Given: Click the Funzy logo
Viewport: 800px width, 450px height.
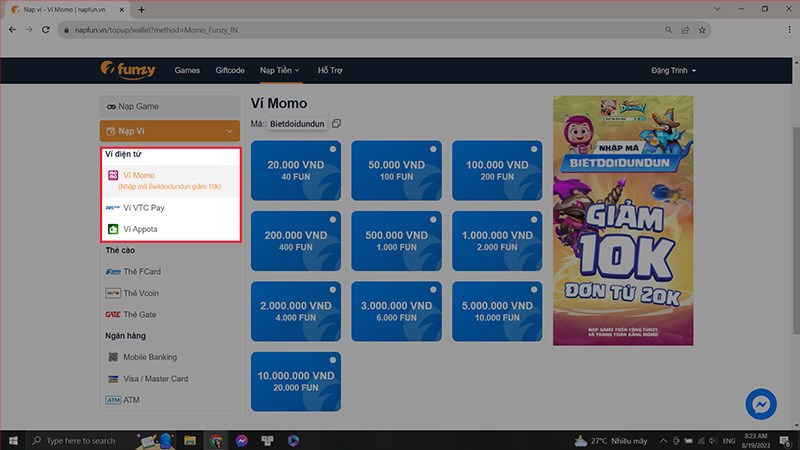Looking at the screenshot, I should pyautogui.click(x=128, y=70).
